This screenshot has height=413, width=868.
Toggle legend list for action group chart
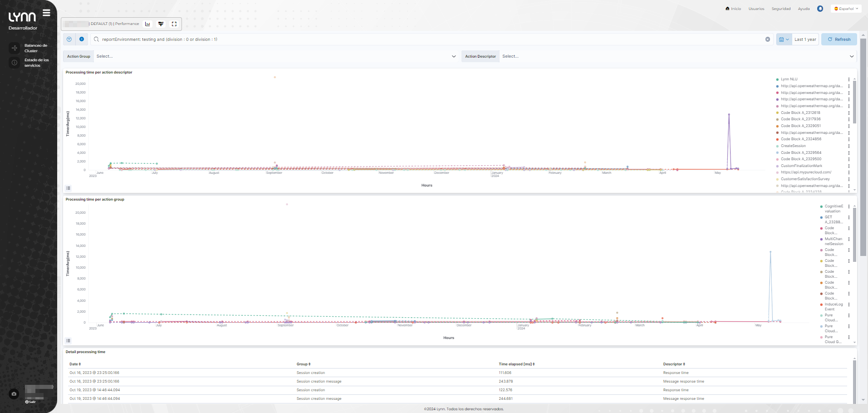click(68, 340)
